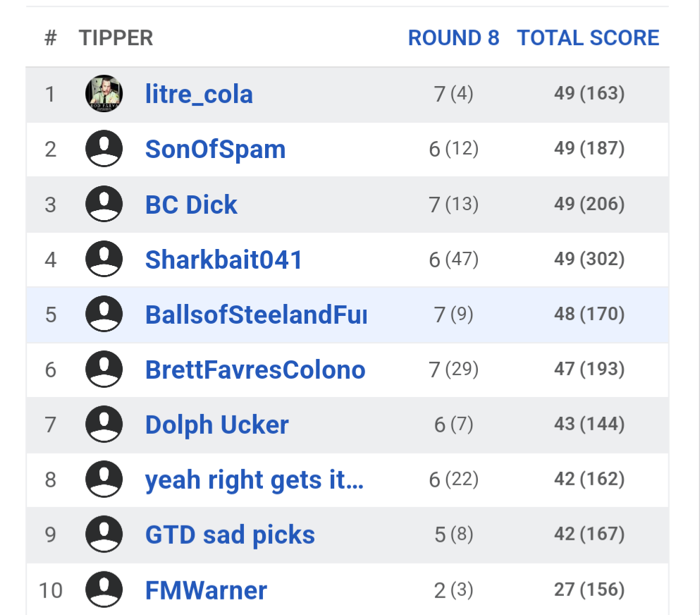700x615 pixels.
Task: Click SonOfSpam's default avatar icon
Action: point(104,149)
